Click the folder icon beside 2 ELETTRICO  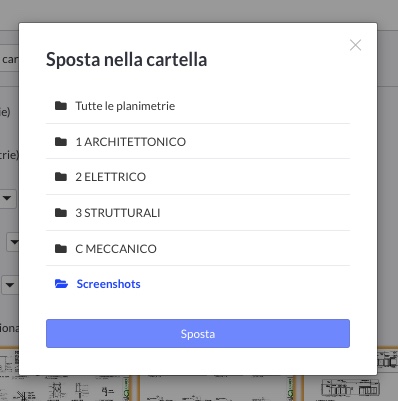(61, 176)
